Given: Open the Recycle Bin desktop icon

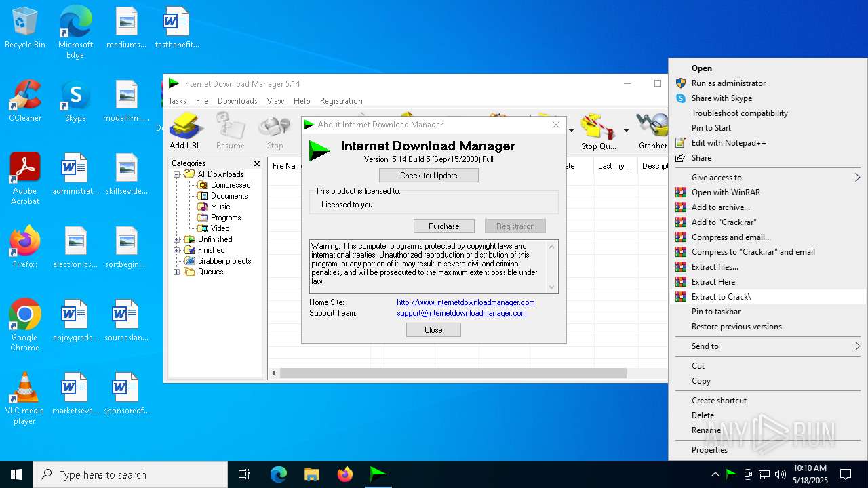Looking at the screenshot, I should pos(25,28).
